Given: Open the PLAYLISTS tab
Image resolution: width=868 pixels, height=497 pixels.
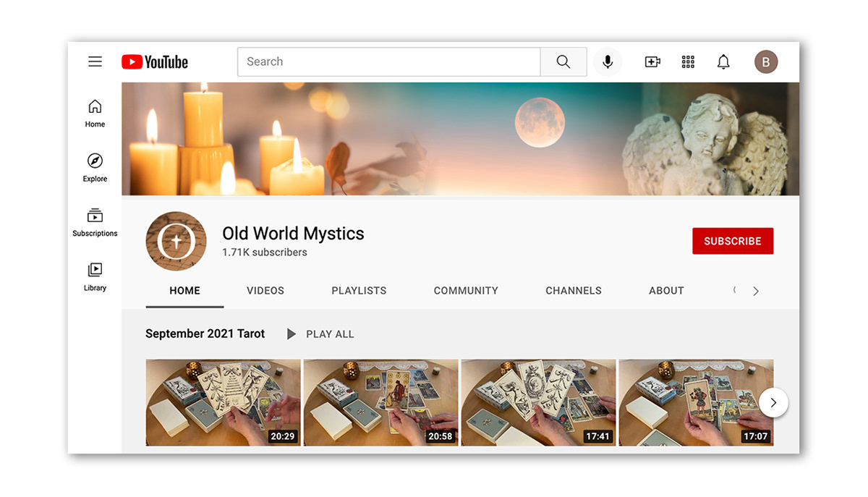Looking at the screenshot, I should (359, 291).
